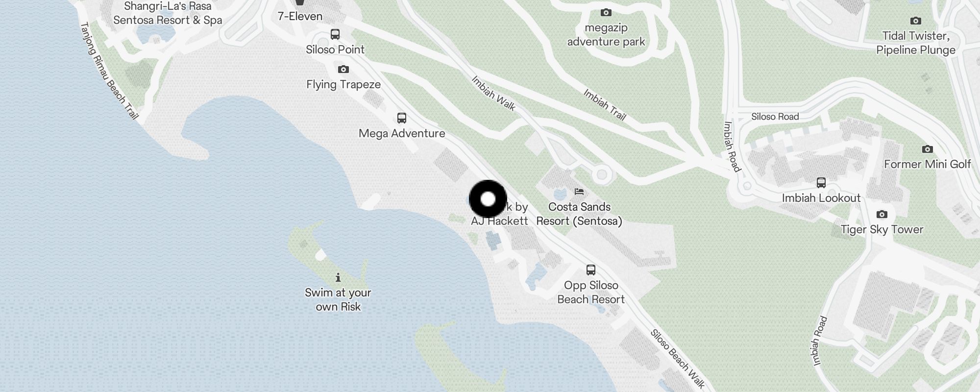980x392 pixels.
Task: Select the Flying Trapeze camera icon
Action: coord(343,69)
